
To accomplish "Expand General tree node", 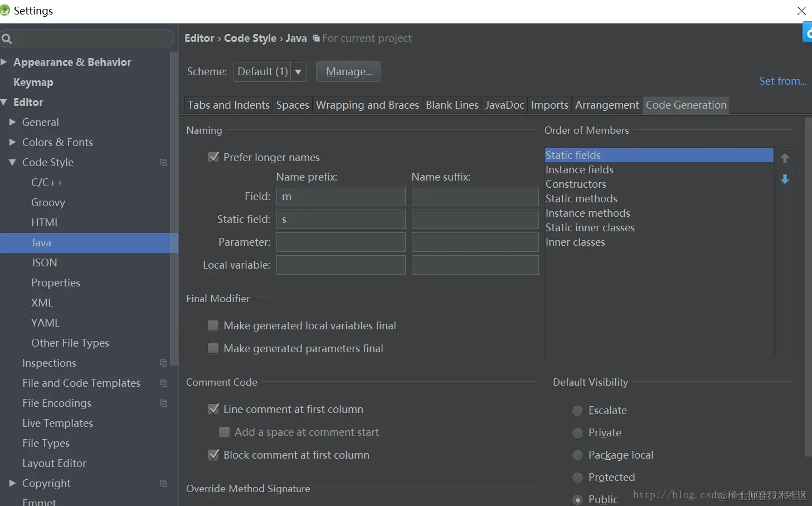I will (12, 122).
